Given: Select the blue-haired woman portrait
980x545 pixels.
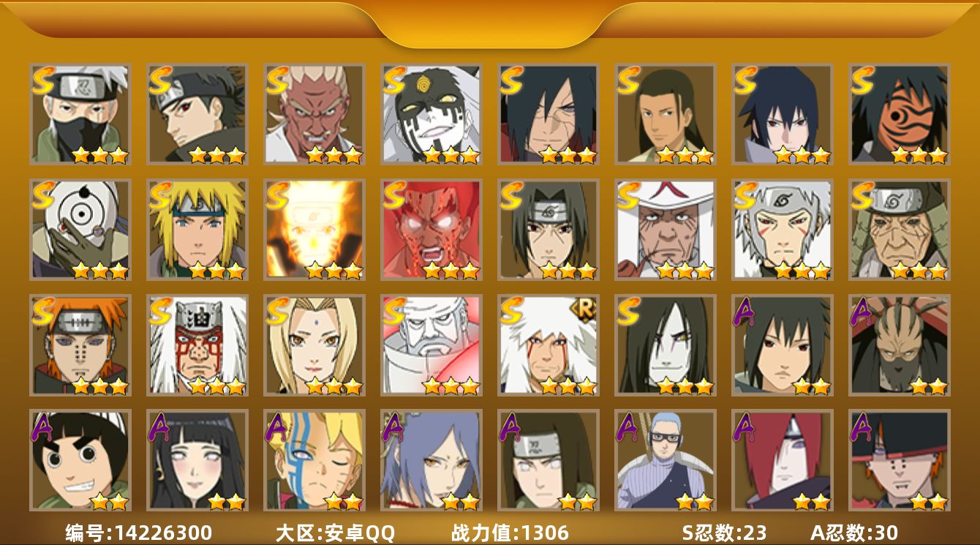Looking at the screenshot, I should click(431, 460).
